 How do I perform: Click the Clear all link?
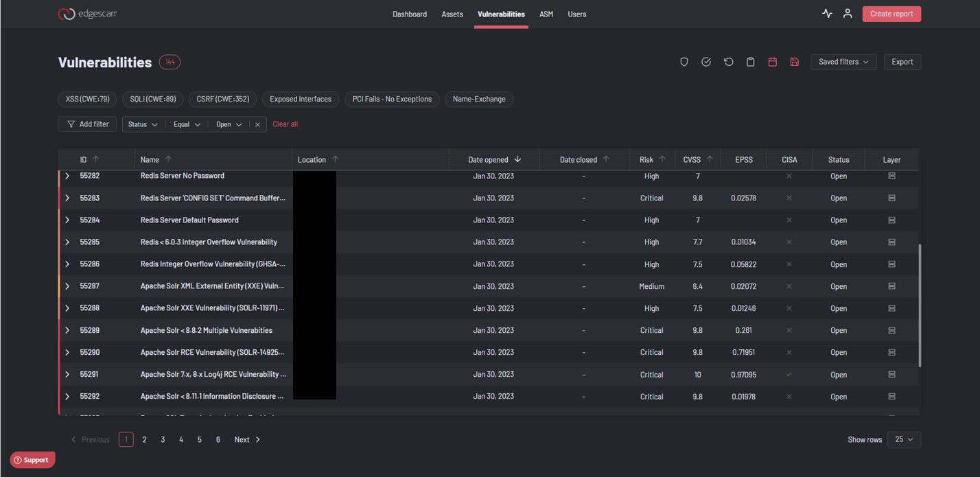pyautogui.click(x=285, y=124)
